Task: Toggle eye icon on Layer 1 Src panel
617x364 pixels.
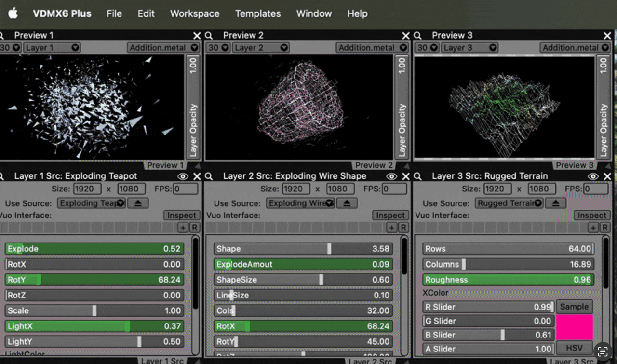Action: click(x=183, y=176)
